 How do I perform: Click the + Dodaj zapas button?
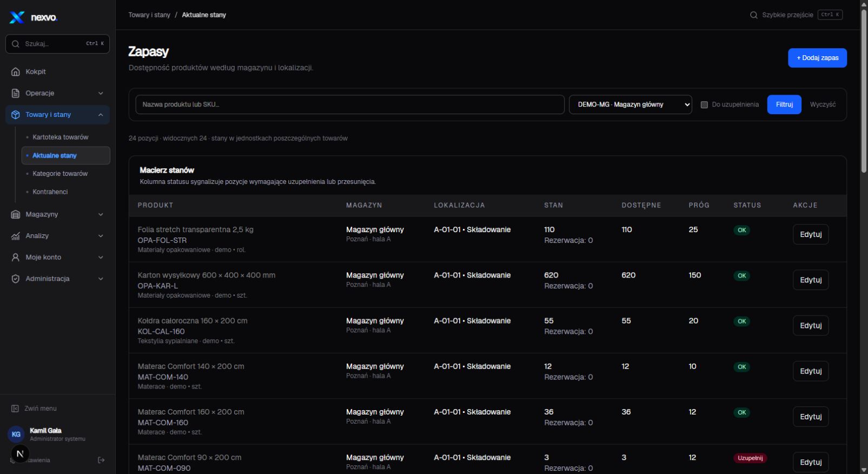817,58
